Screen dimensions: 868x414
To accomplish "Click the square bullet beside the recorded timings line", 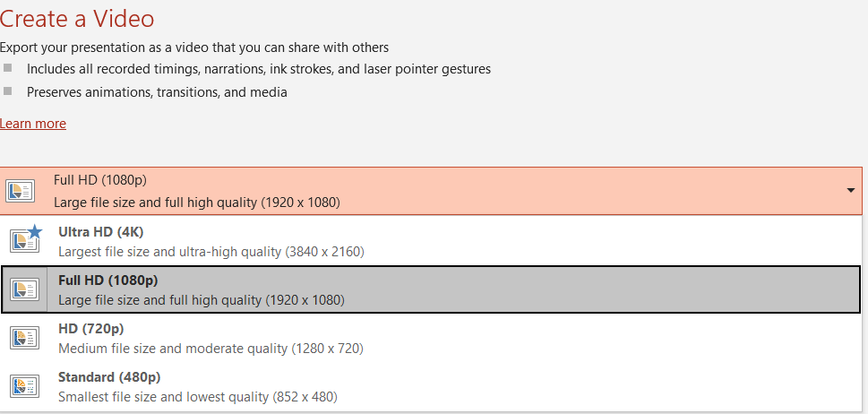I will [x=8, y=68].
